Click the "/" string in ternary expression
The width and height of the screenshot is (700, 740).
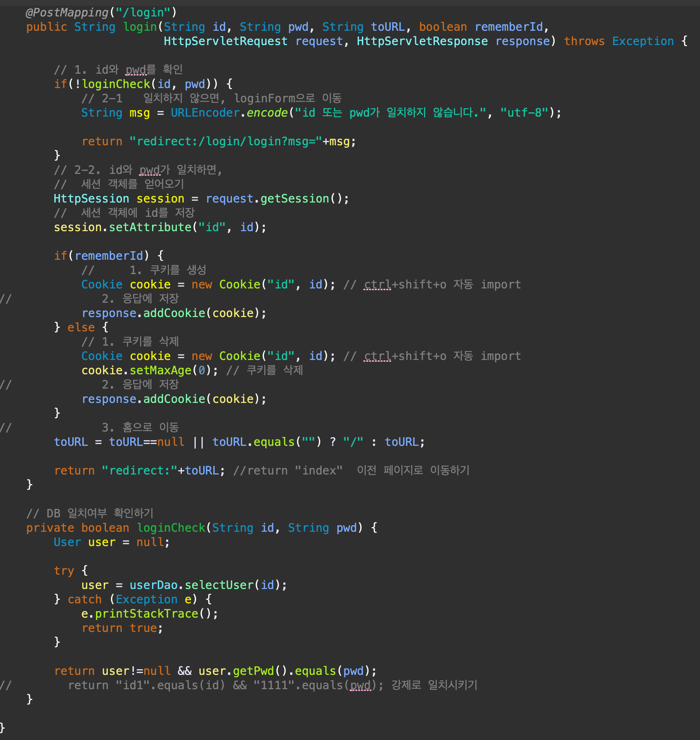[353, 442]
